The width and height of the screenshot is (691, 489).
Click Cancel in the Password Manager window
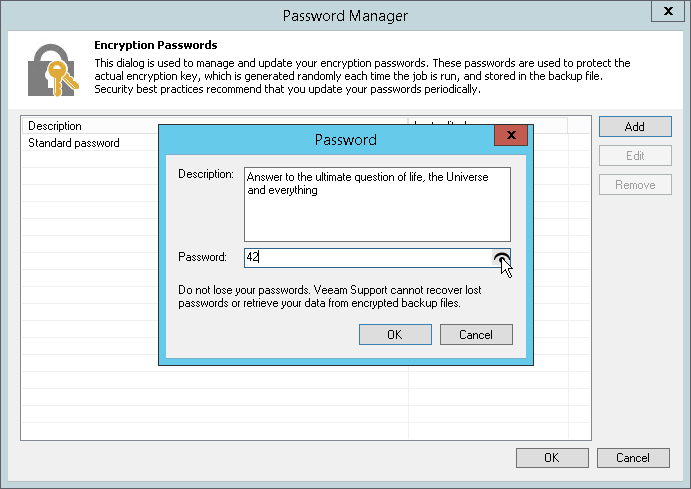click(x=632, y=458)
